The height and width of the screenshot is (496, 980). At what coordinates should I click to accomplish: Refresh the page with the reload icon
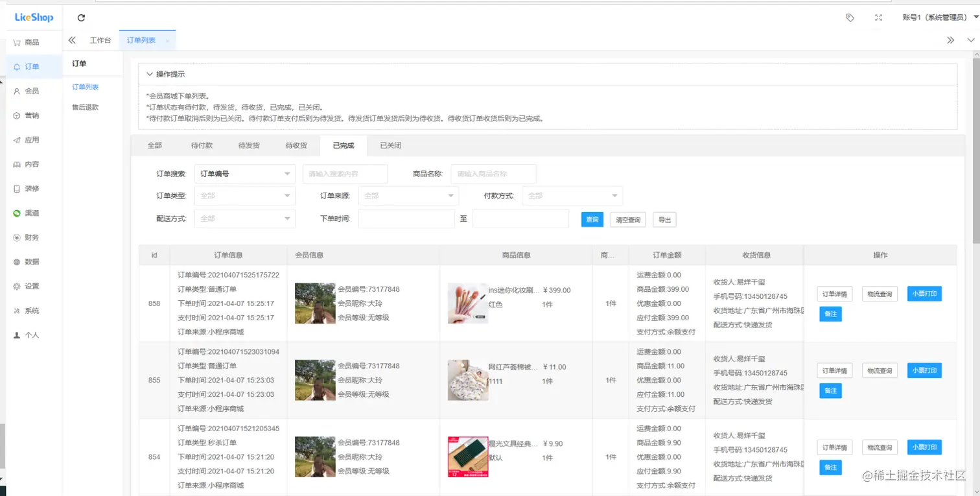[x=81, y=18]
